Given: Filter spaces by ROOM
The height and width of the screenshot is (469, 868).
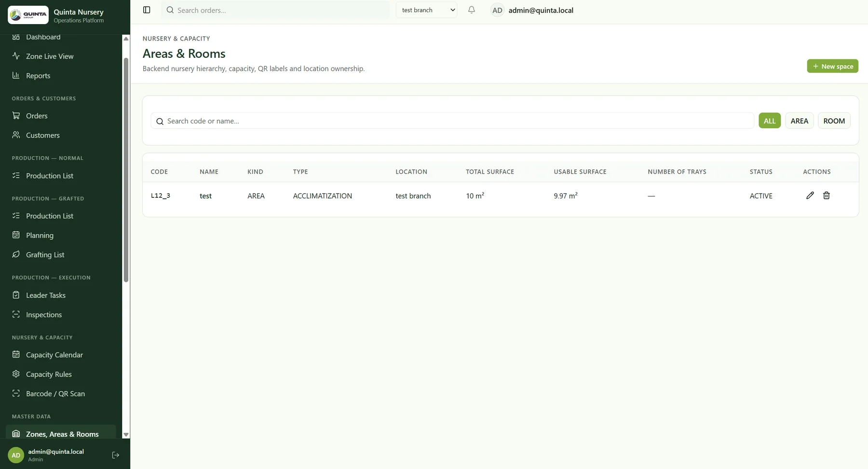Looking at the screenshot, I should [834, 121].
